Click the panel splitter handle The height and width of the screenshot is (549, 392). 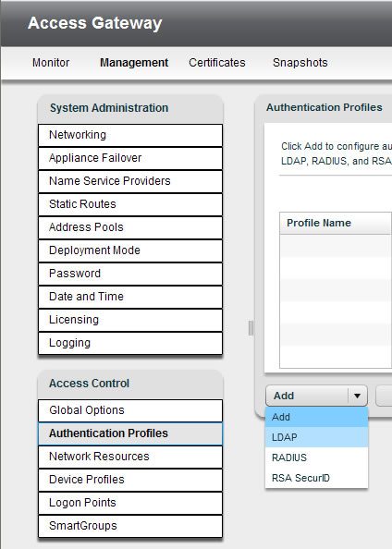coord(251,328)
